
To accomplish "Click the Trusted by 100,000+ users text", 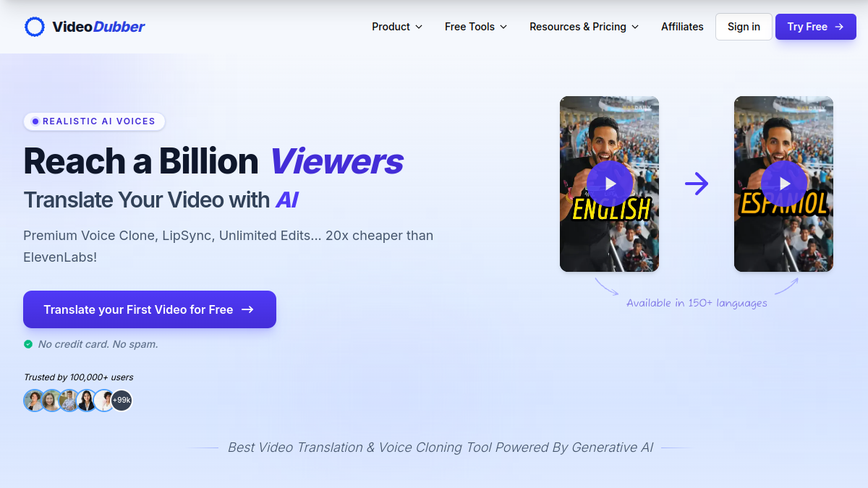I will point(78,377).
